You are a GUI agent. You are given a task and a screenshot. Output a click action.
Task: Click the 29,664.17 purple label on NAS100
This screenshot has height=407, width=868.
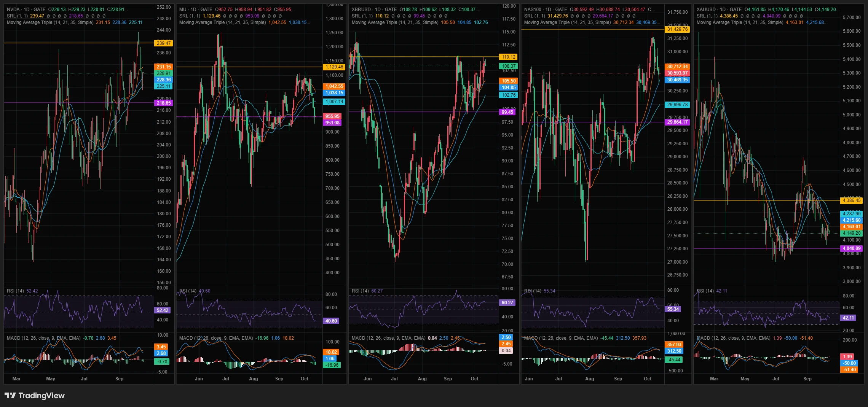pyautogui.click(x=677, y=122)
